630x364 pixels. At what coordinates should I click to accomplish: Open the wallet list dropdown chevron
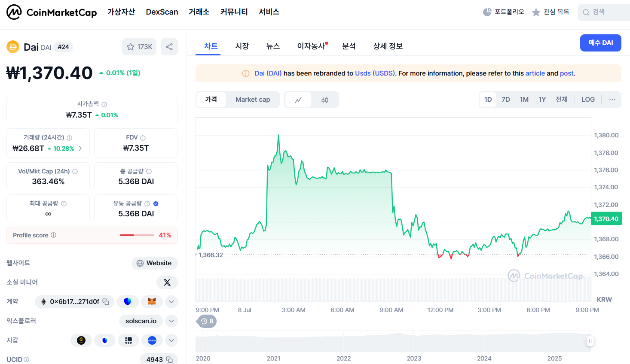point(171,340)
